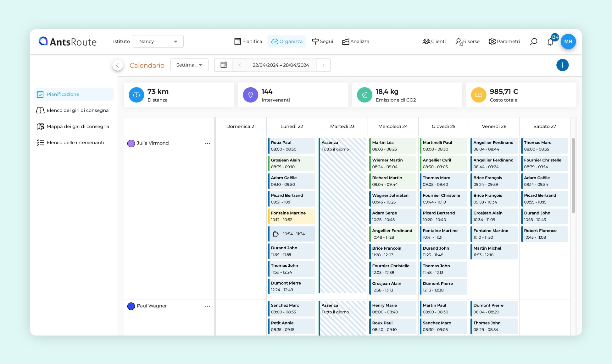Viewport: 612px width, 364px height.
Task: Click the calendar vertical scrollbar
Action: pos(573,176)
